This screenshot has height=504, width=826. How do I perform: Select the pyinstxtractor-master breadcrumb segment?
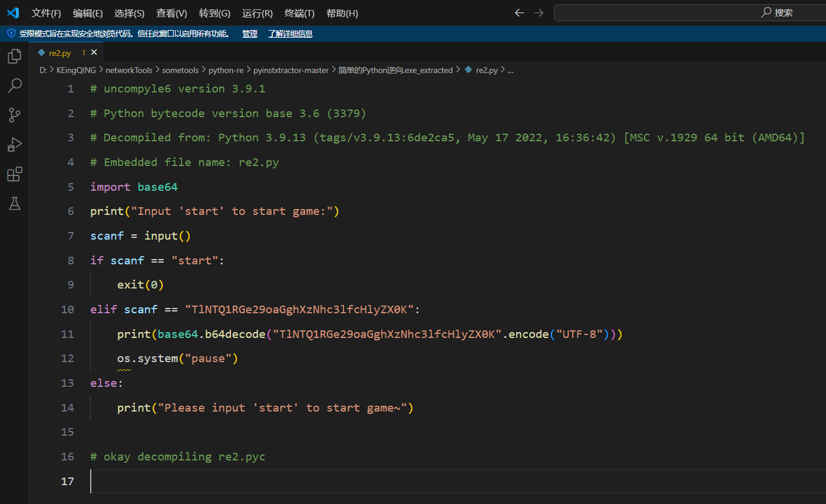pyautogui.click(x=291, y=70)
